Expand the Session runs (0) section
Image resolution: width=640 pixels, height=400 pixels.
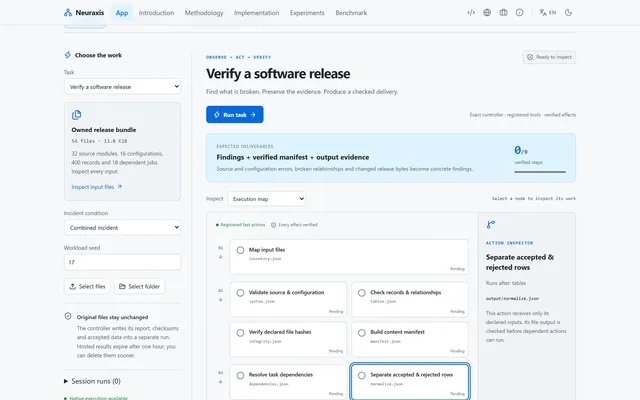(x=93, y=381)
